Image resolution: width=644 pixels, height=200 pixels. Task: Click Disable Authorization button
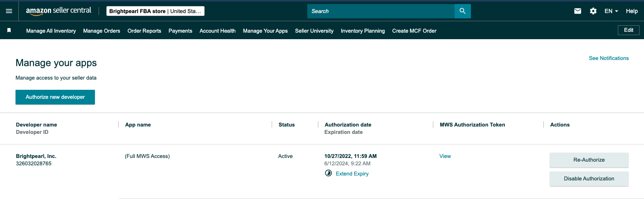coord(589,179)
